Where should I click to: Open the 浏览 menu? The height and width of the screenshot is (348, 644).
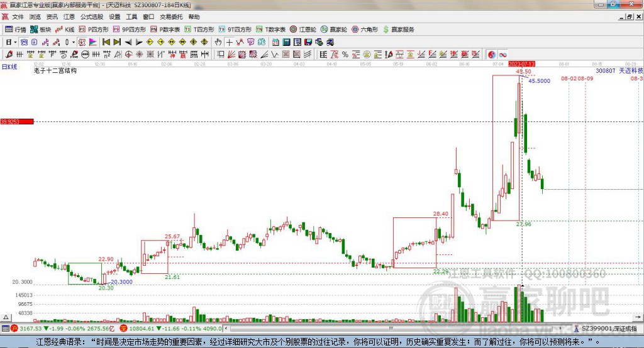pos(35,17)
